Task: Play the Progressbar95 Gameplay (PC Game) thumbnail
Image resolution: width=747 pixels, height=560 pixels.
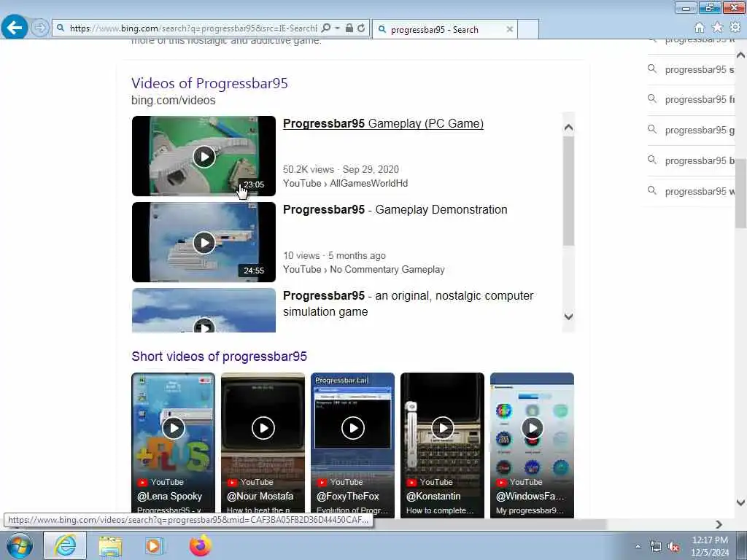Action: pyautogui.click(x=204, y=156)
